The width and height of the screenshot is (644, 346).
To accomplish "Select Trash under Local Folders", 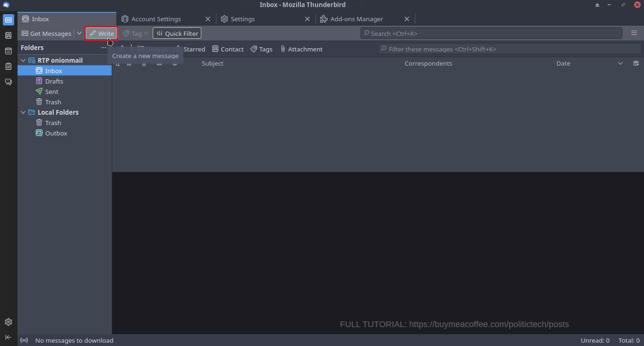I will point(65,123).
